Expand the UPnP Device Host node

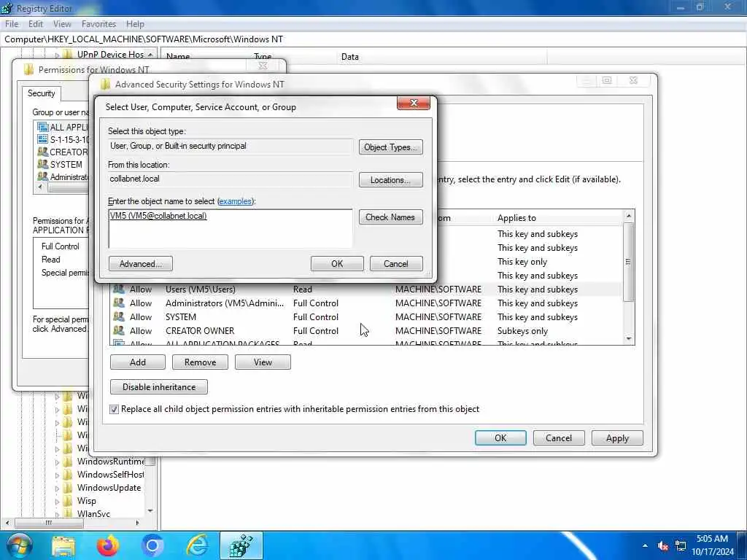[x=57, y=55]
